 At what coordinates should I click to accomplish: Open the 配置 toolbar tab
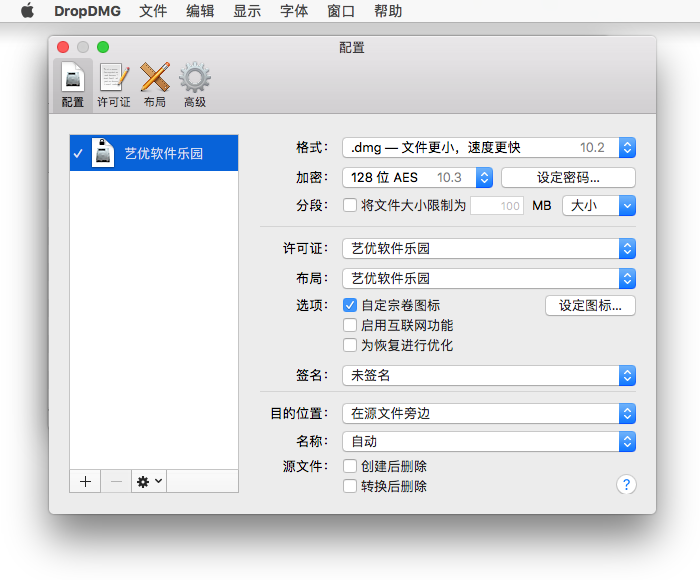[x=73, y=85]
